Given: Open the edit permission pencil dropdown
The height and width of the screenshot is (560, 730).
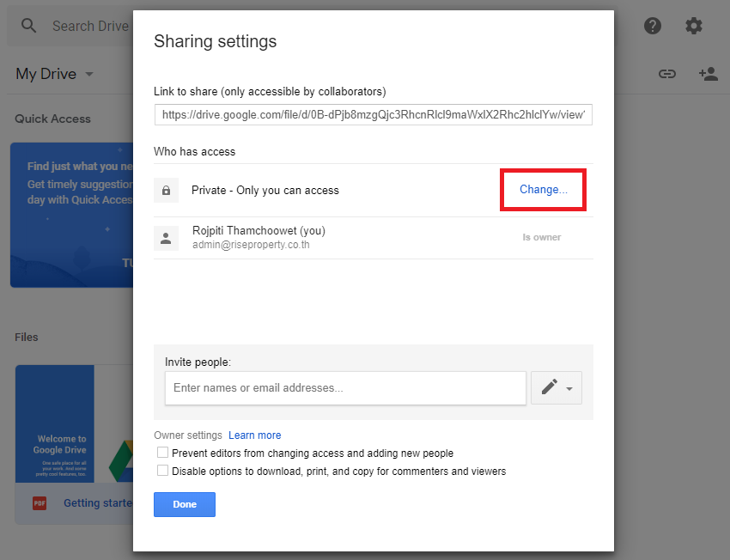Looking at the screenshot, I should tap(557, 387).
